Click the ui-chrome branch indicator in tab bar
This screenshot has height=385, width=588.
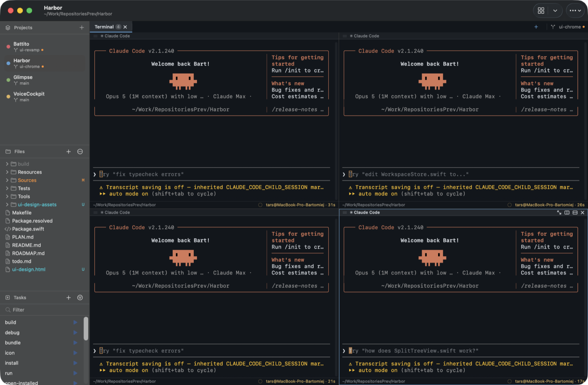(x=567, y=27)
